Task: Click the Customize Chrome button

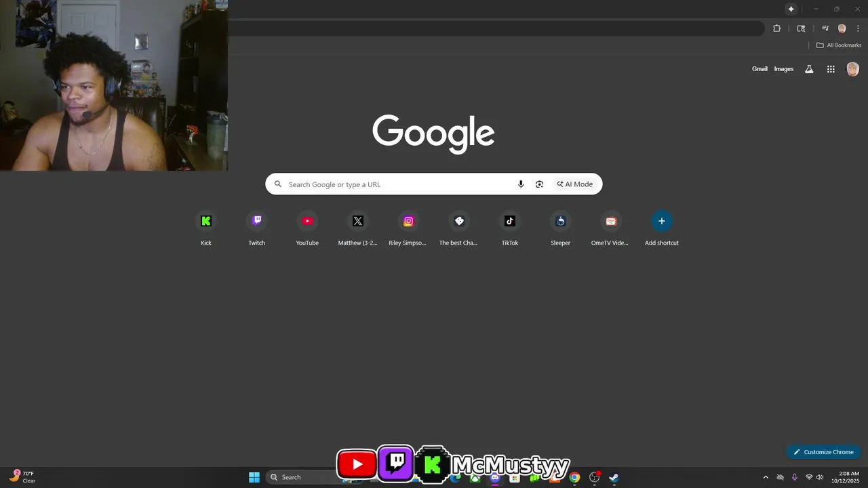Action: point(823,452)
